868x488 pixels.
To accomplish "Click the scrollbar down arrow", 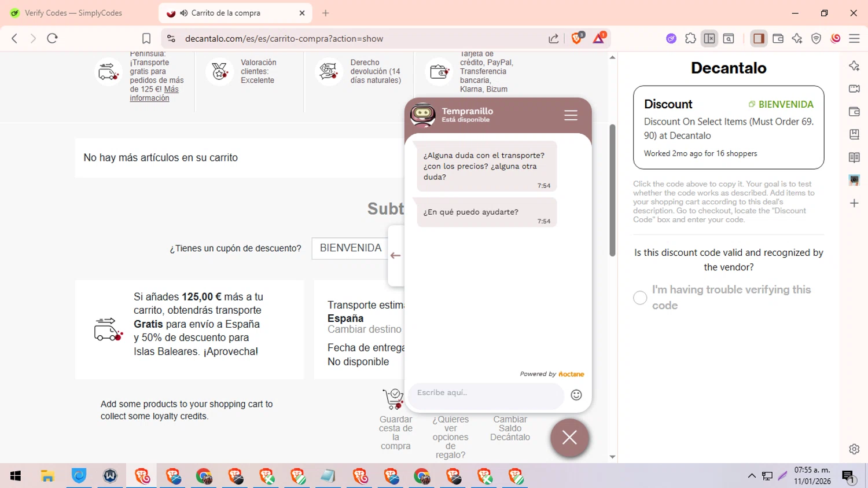I will coord(613,457).
